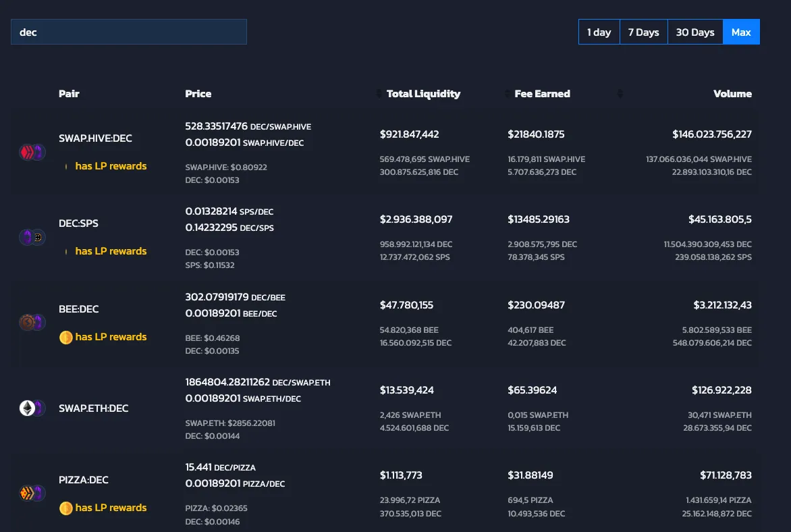
Task: Click '1.431.659,14 PIZZA' volume amount
Action: (x=719, y=500)
